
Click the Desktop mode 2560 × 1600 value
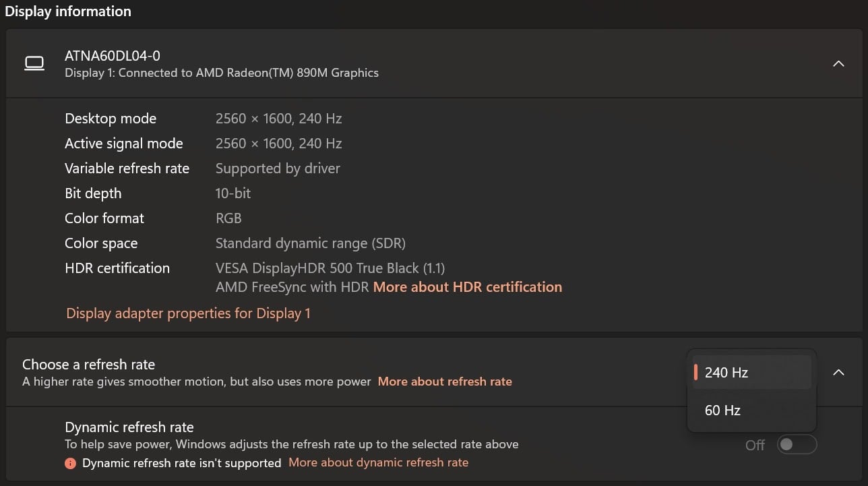278,119
